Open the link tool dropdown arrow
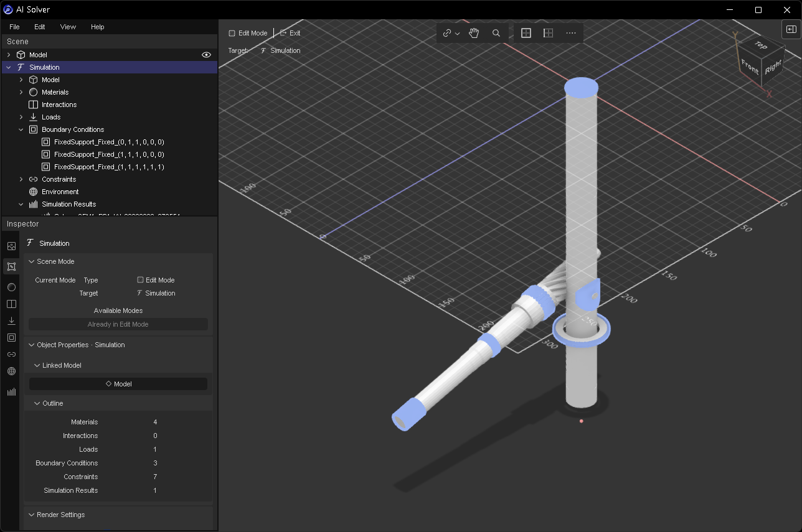The width and height of the screenshot is (802, 532). [458, 33]
